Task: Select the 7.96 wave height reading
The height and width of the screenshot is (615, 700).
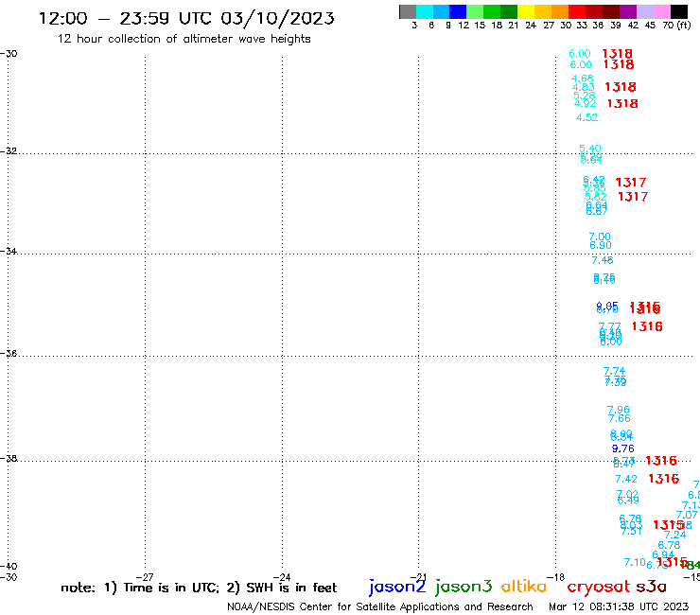Action: tap(619, 410)
